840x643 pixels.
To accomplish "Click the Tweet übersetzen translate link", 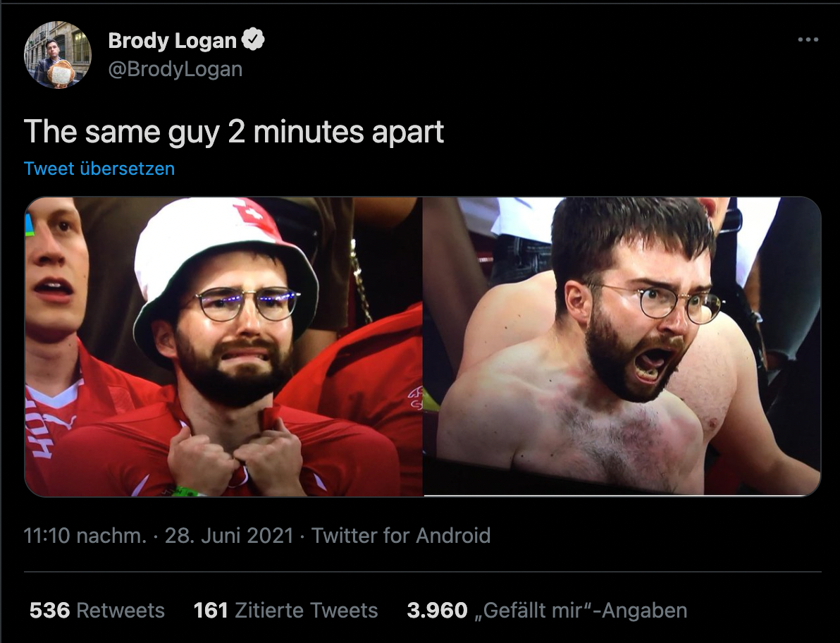I will tap(99, 169).
